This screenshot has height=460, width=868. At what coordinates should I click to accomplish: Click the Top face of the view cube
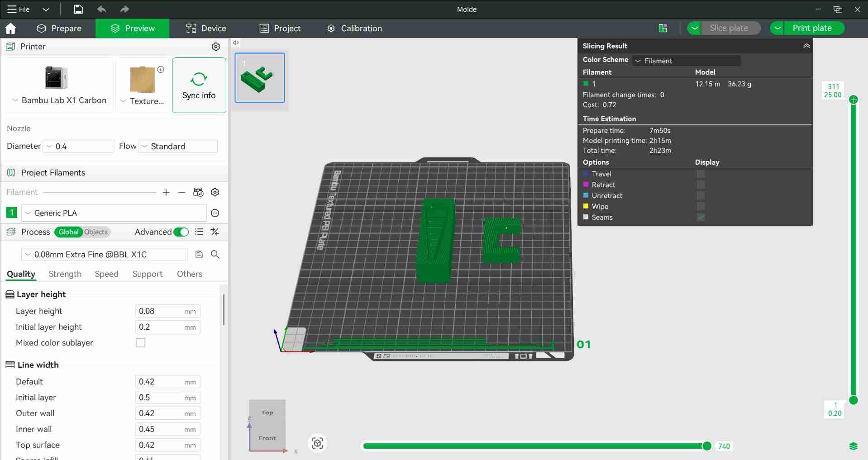click(267, 413)
